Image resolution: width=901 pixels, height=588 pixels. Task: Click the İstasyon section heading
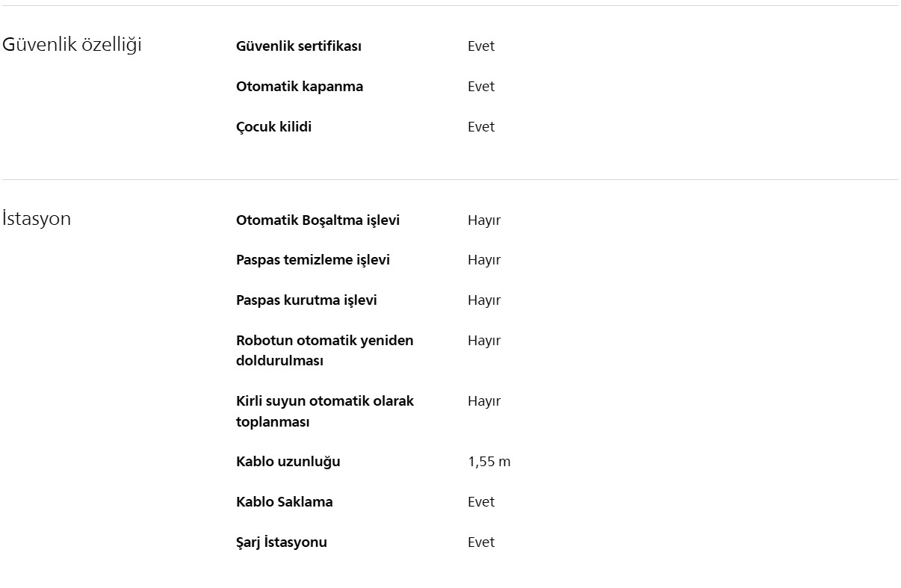click(37, 219)
